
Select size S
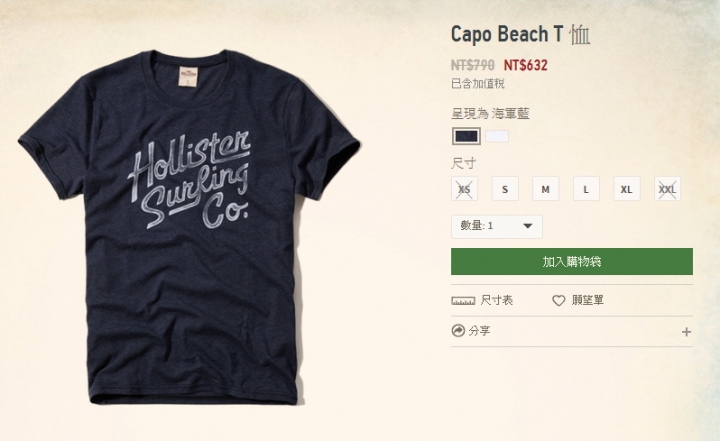point(505,189)
